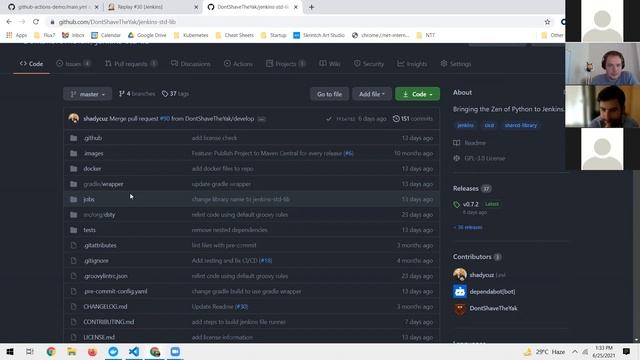
Task: Open the CHANGELOG.md file
Action: (x=105, y=307)
